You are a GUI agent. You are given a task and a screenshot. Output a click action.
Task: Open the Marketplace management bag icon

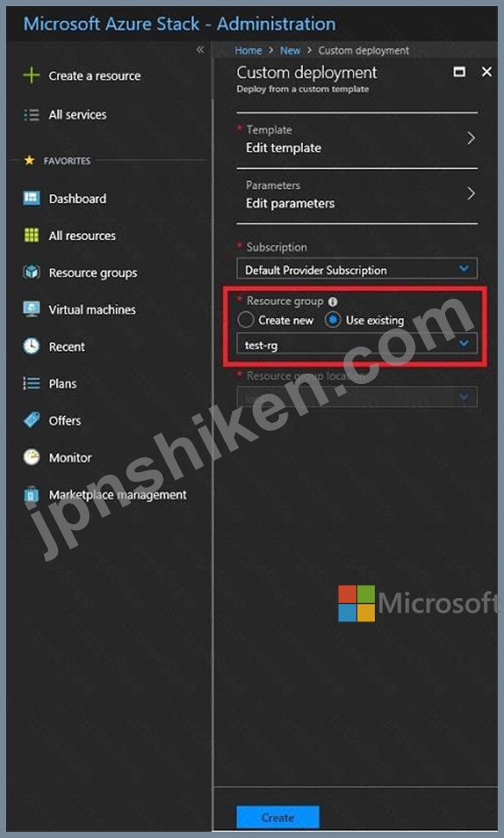pyautogui.click(x=31, y=494)
